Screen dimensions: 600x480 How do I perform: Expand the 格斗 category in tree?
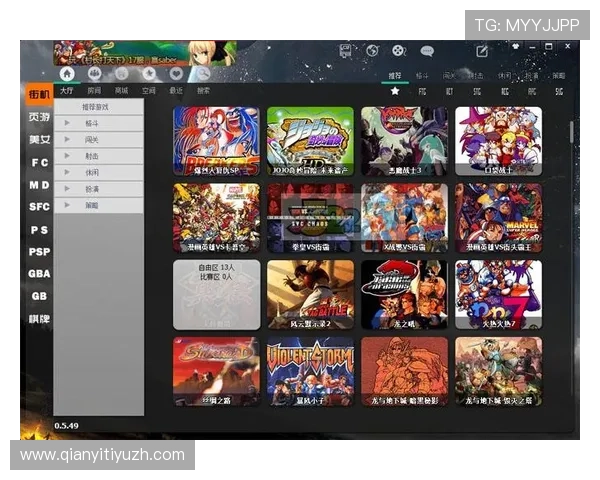click(x=67, y=123)
